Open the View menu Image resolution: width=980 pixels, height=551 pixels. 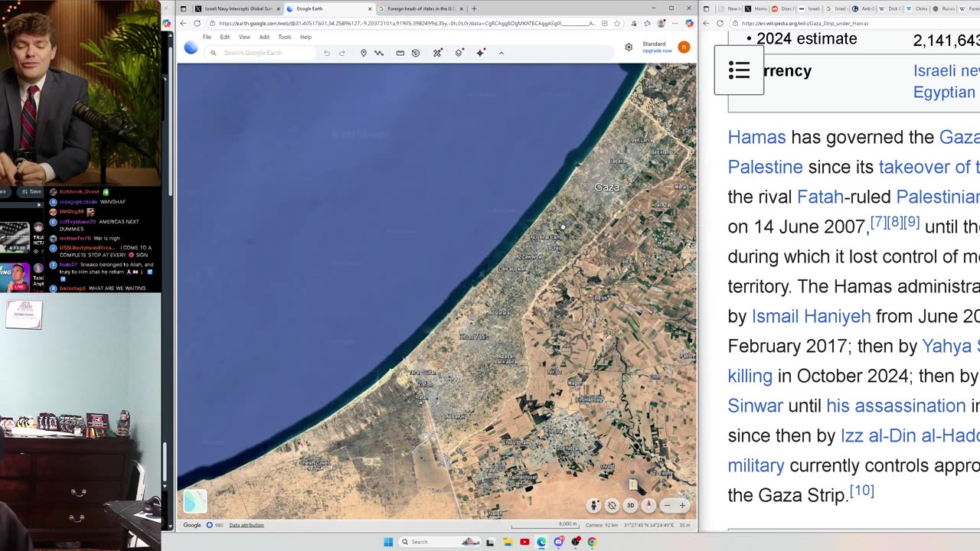click(x=244, y=37)
